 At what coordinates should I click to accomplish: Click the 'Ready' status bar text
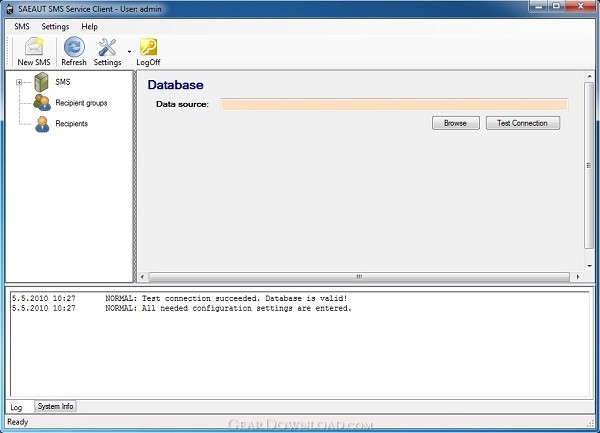coord(18,422)
